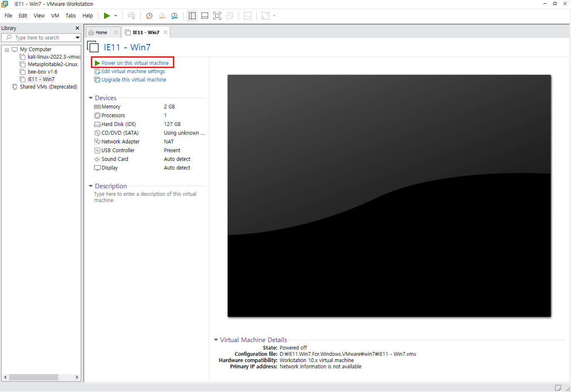Click the Unity mode toolbar icon

tap(229, 16)
